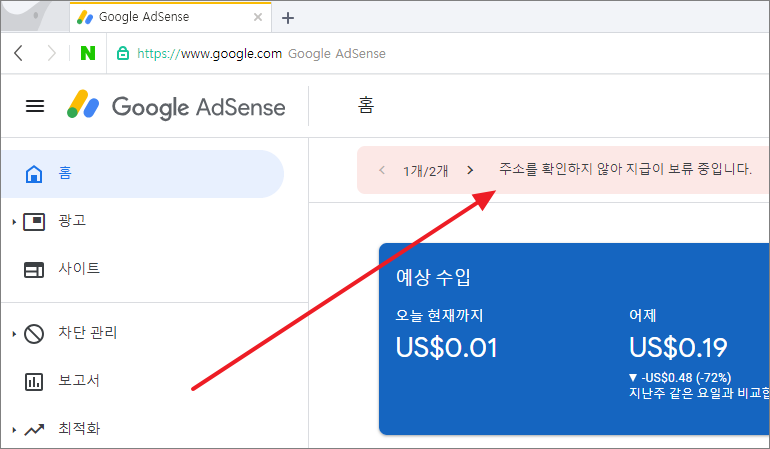Click the browser forward arrow
Viewport: 770px width, 449px height.
[x=52, y=53]
